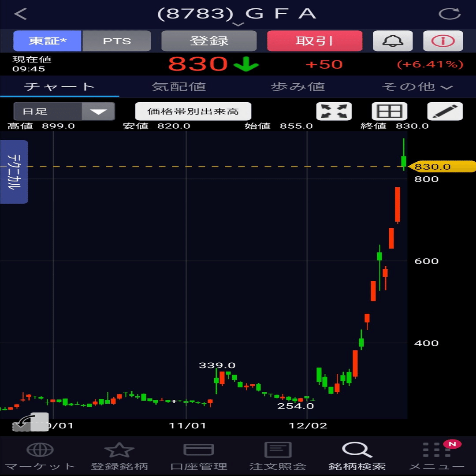
Task: Tap the rotate-screen icon at chart corner
Action: pos(30,422)
